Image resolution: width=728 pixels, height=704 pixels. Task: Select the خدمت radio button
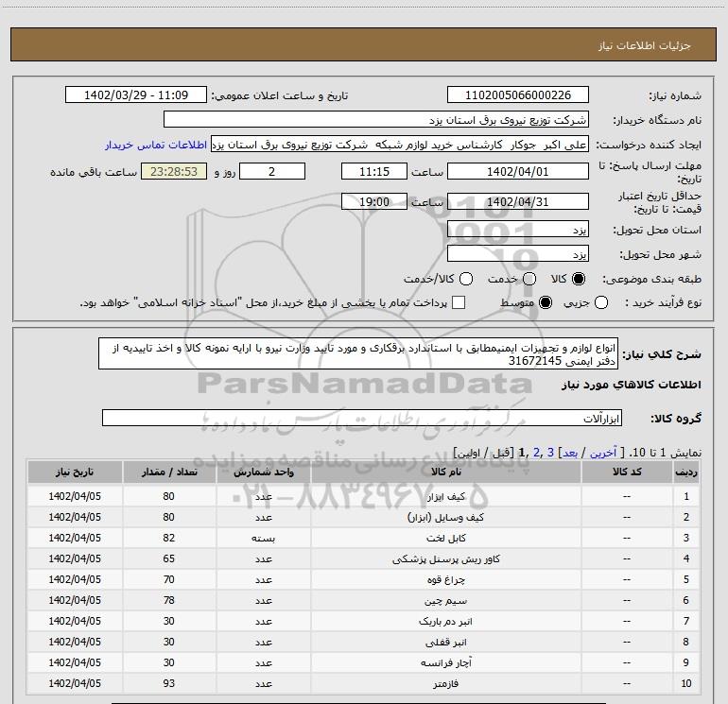(529, 279)
